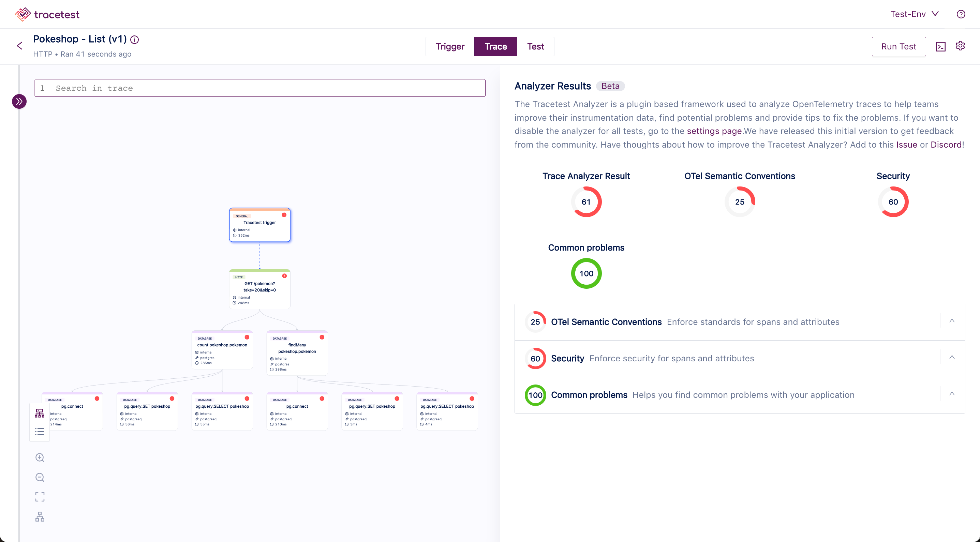Switch to the Test tab
This screenshot has width=980, height=542.
pyautogui.click(x=535, y=46)
